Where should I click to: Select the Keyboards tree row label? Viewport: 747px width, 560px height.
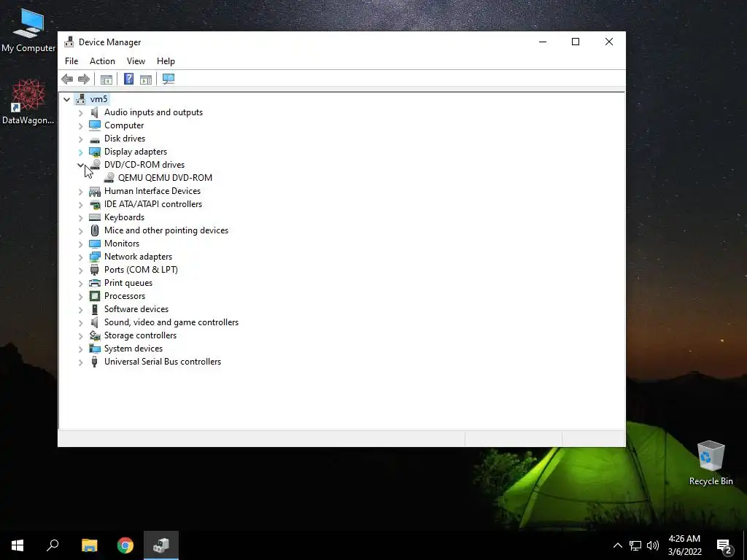click(124, 217)
